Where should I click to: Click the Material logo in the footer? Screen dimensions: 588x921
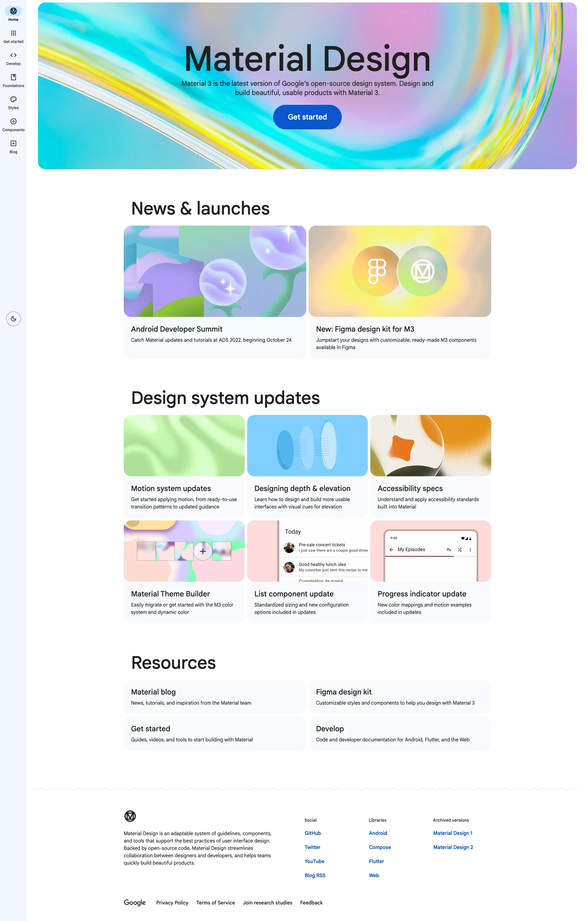click(x=130, y=816)
